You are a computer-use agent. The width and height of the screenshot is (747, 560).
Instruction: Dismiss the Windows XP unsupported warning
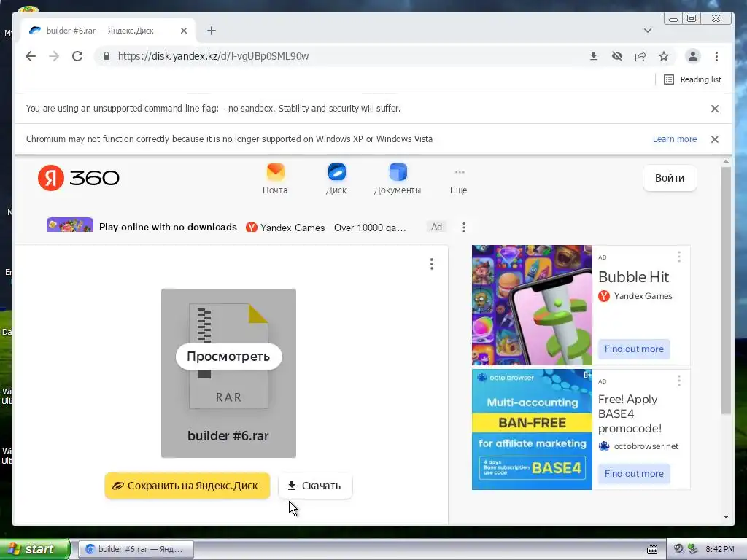tap(715, 139)
